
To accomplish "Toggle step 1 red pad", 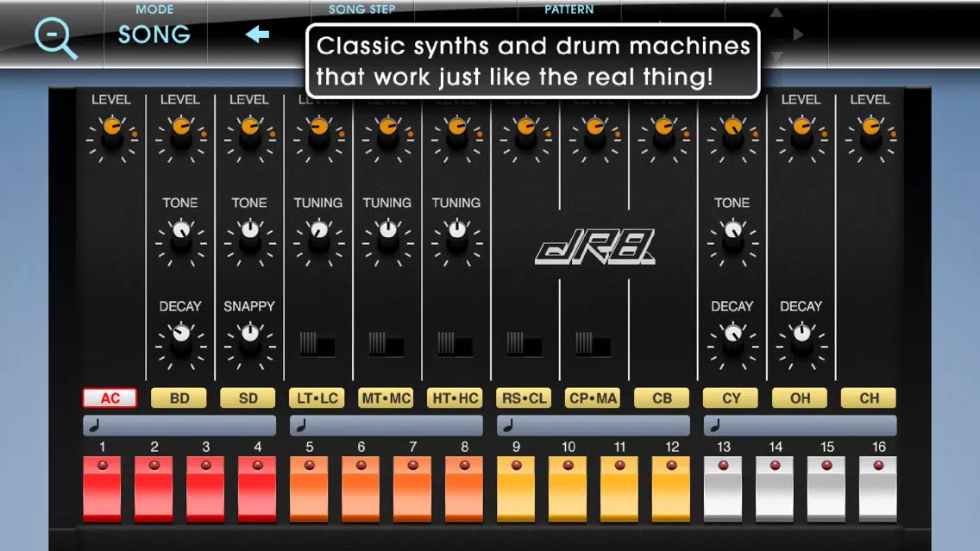I will point(102,489).
